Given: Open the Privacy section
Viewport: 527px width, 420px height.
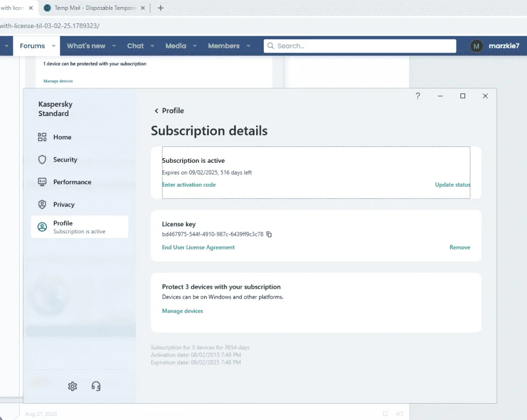Looking at the screenshot, I should (56, 204).
